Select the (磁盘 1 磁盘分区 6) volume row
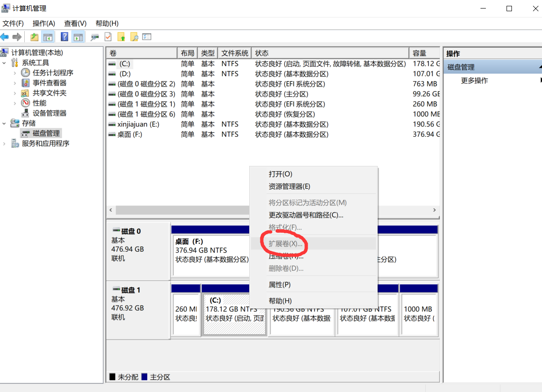The image size is (542, 392). point(273,114)
